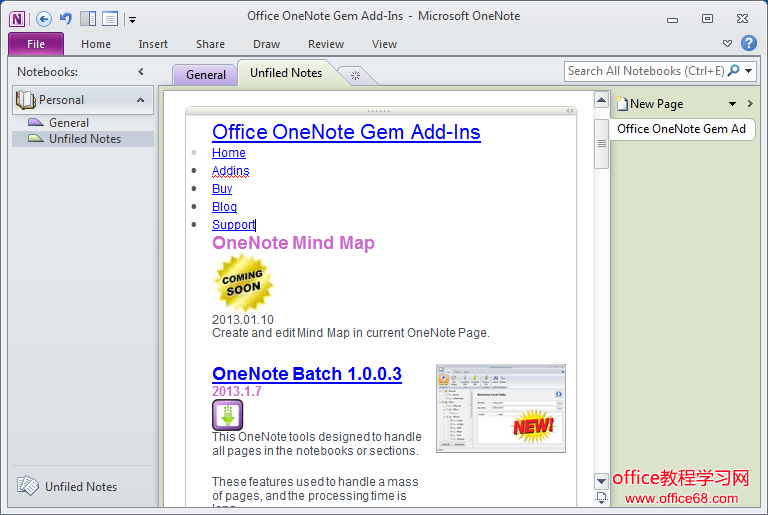Click the note container width arrows
768x515 pixels.
[570, 111]
